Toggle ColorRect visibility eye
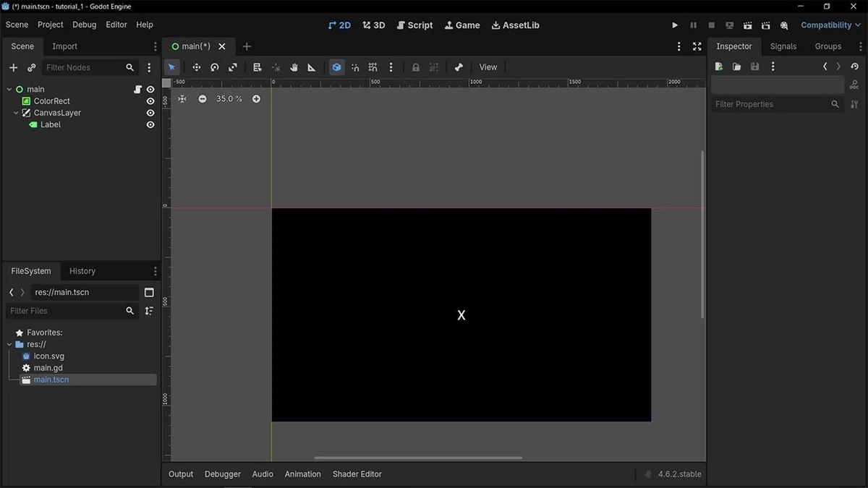868x488 pixels. tap(150, 101)
